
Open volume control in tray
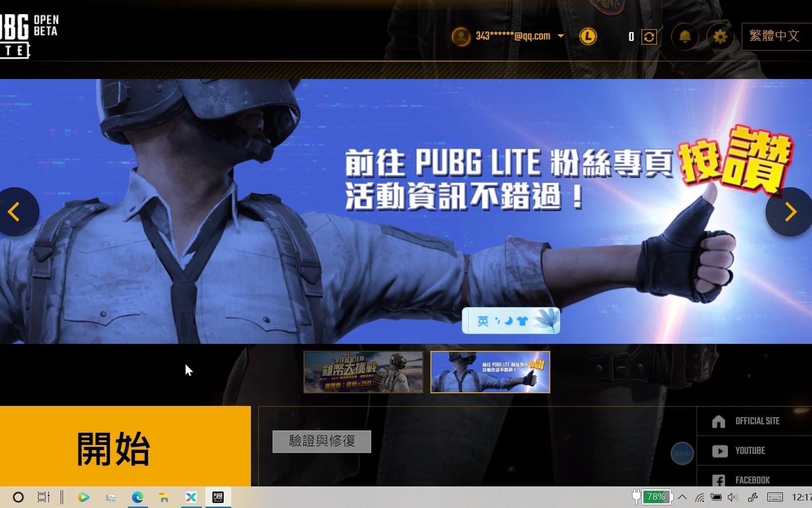732,497
